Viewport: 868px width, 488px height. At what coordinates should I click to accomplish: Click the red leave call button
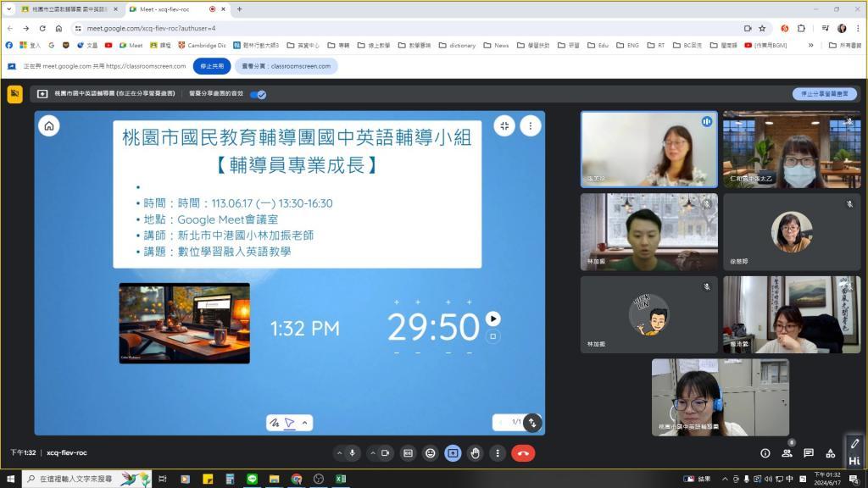click(x=523, y=453)
